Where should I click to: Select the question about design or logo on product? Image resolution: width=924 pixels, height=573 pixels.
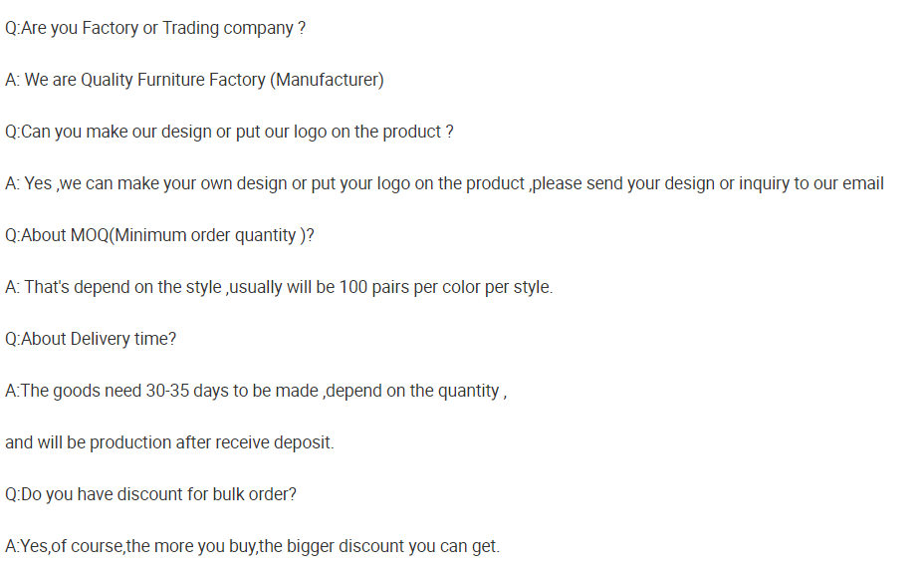[229, 133]
